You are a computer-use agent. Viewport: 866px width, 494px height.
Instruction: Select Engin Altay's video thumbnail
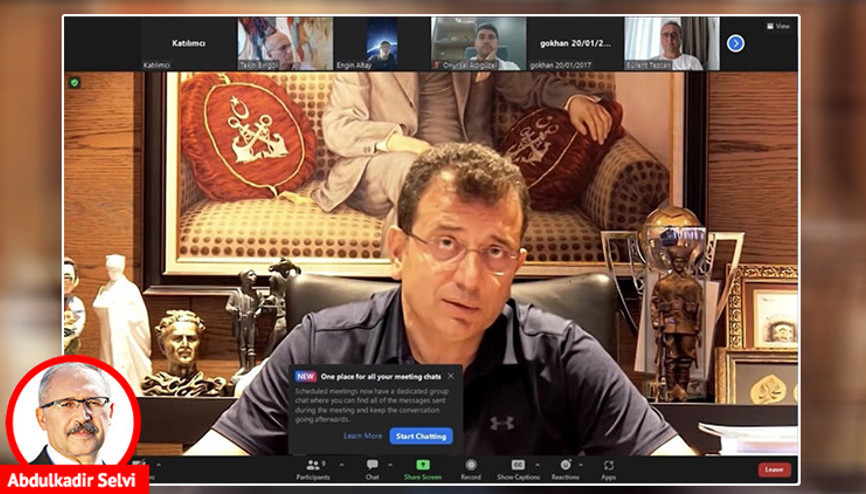tap(381, 44)
